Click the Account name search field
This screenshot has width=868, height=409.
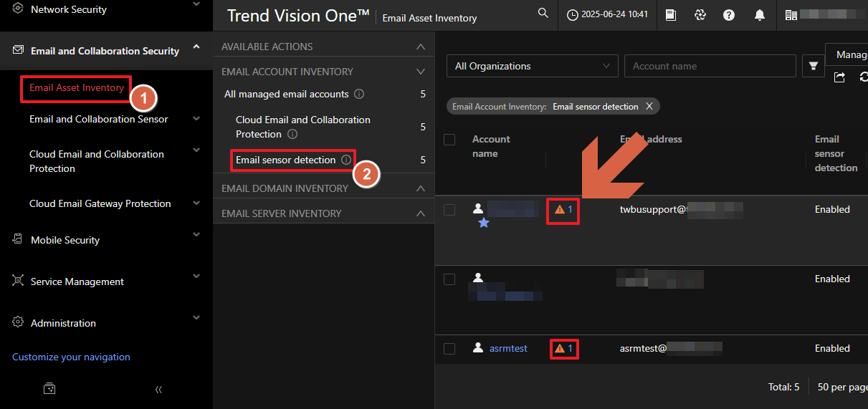(710, 66)
